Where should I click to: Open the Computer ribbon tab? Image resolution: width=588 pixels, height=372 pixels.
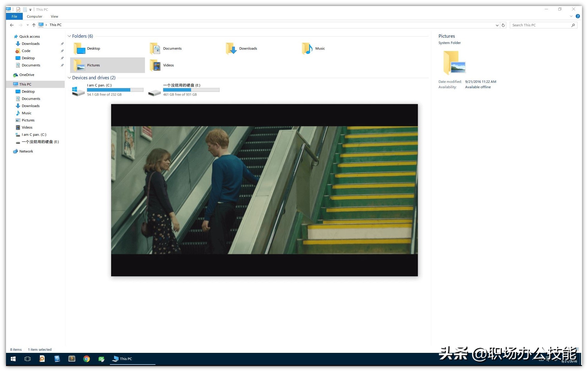[34, 16]
